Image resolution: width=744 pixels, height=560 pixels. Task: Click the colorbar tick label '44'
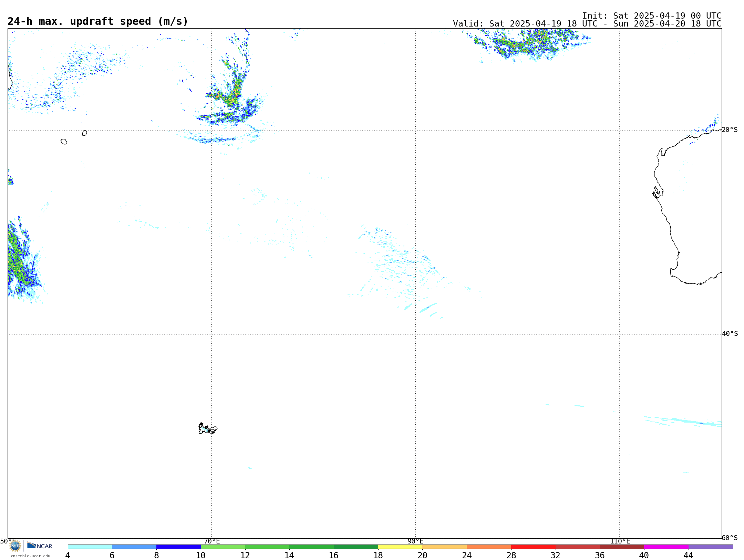[x=689, y=555]
